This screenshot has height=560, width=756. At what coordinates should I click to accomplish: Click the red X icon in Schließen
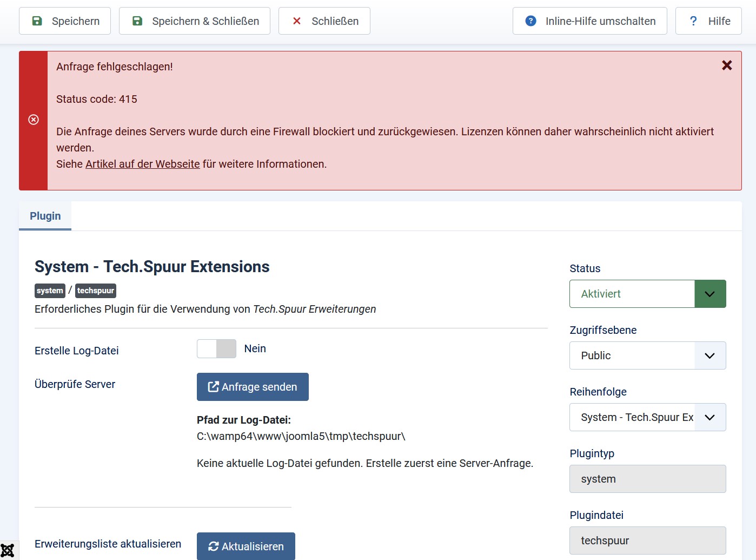coord(297,21)
